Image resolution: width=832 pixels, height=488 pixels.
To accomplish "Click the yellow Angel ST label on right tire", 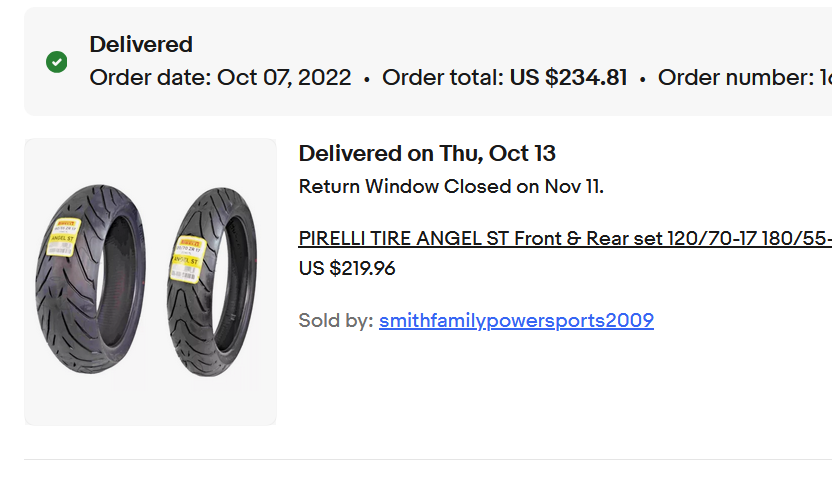I will pyautogui.click(x=188, y=259).
